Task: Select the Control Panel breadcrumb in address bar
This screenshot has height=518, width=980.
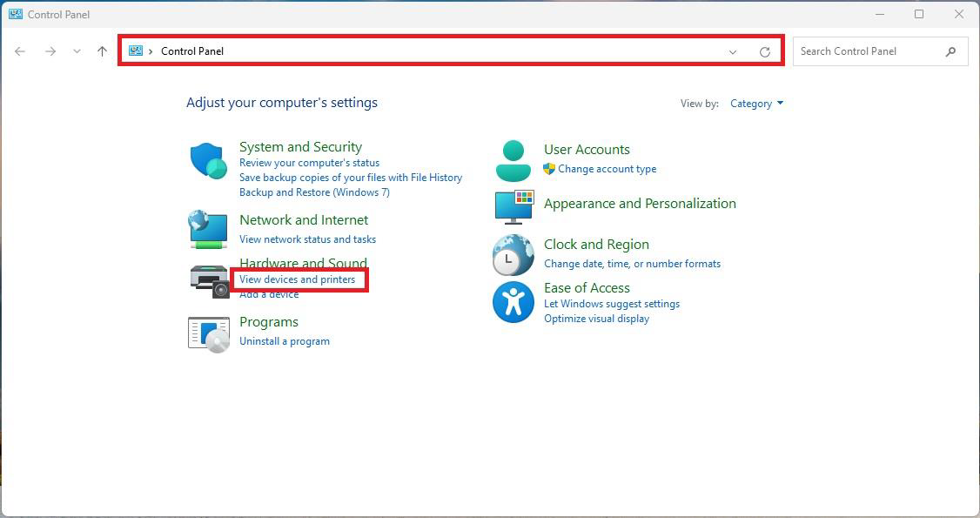Action: coord(191,51)
